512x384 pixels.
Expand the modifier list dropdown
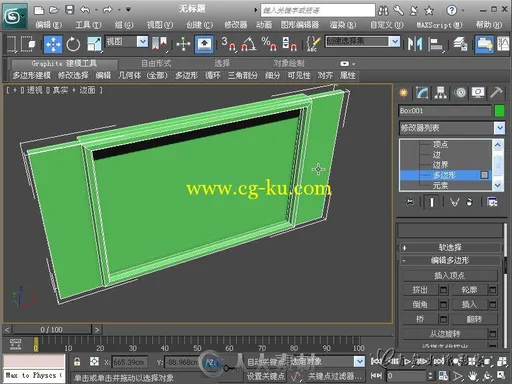click(499, 128)
